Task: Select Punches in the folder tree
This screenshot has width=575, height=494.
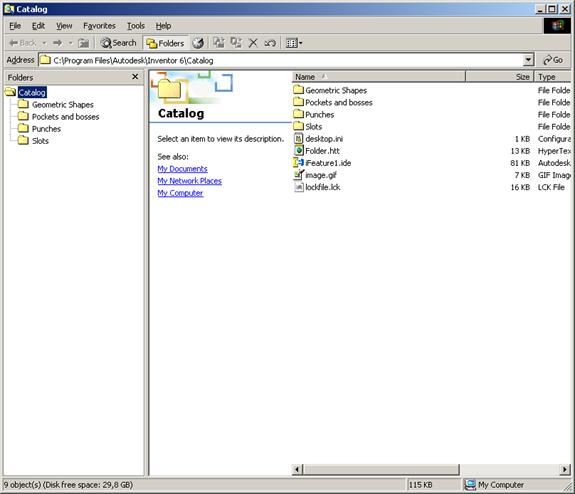Action: [x=46, y=129]
